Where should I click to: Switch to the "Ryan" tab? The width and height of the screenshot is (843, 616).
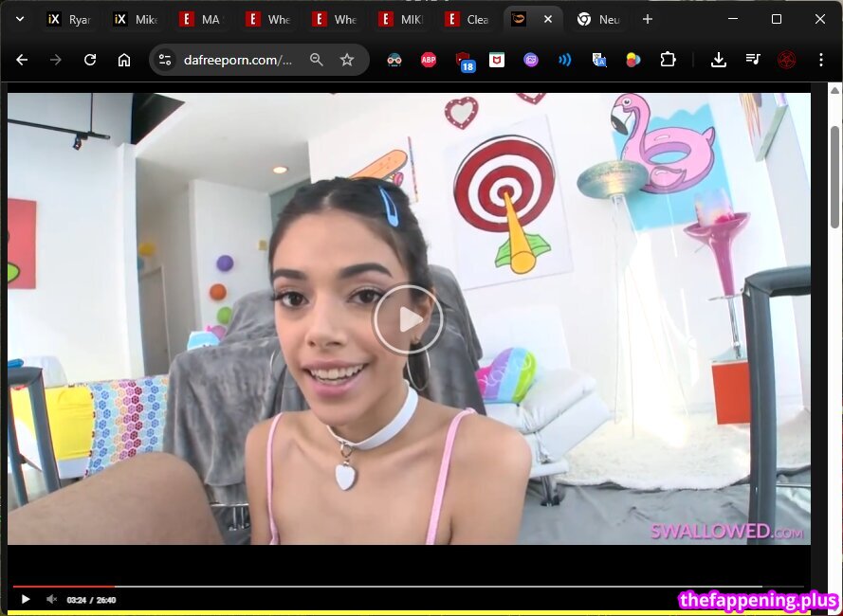(68, 19)
